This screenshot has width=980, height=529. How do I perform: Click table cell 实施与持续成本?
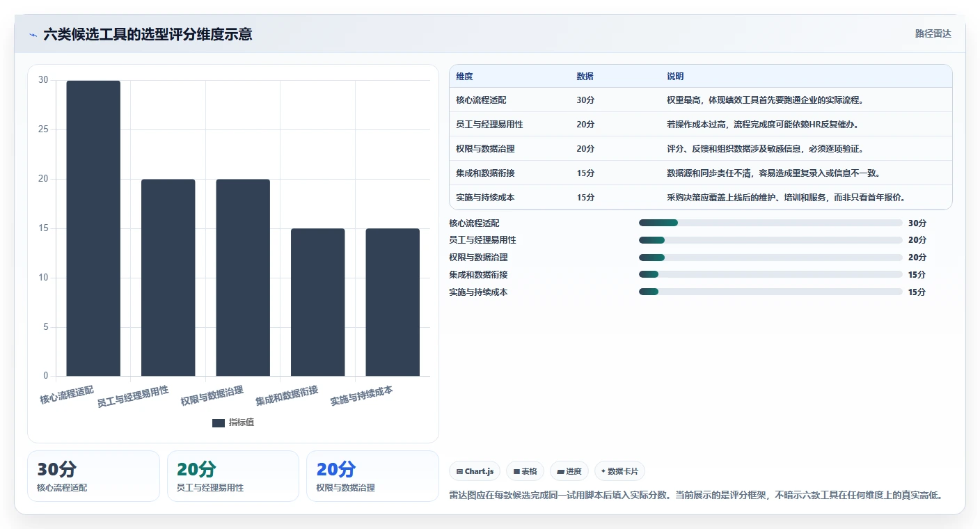(x=485, y=198)
